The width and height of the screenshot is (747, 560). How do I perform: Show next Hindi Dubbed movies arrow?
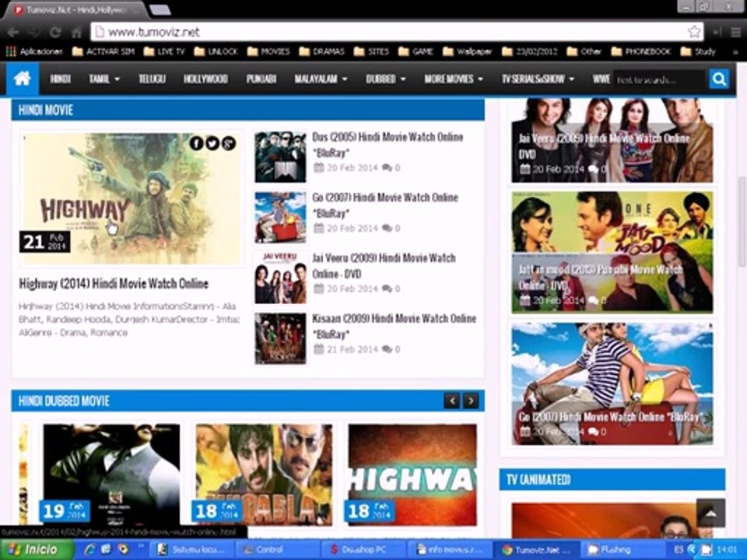coord(471,401)
